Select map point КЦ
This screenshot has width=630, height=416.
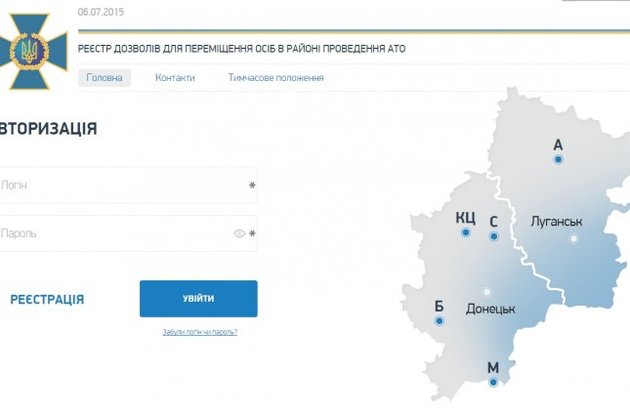[x=466, y=232]
